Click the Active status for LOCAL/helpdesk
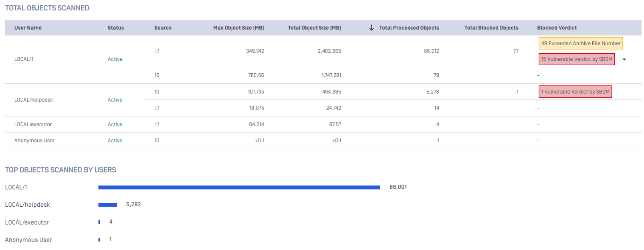The image size is (644, 250). (x=115, y=100)
